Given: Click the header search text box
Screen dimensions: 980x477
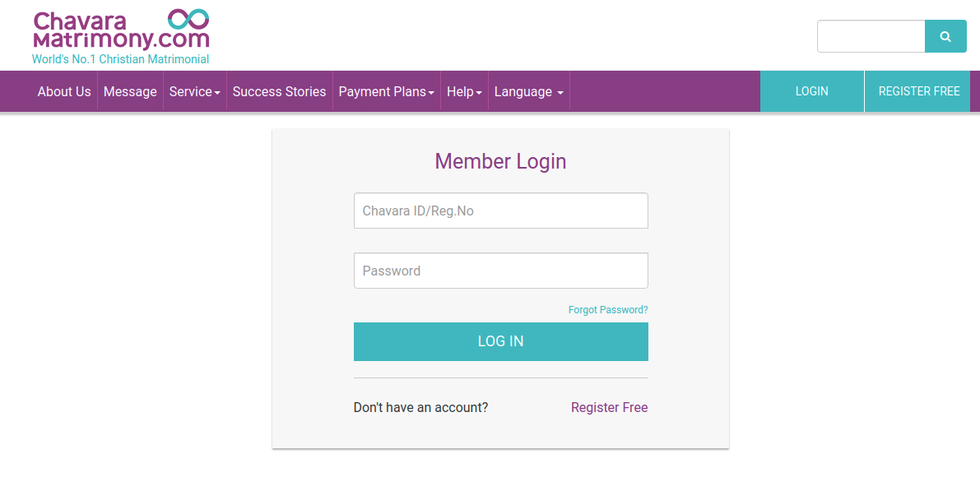Looking at the screenshot, I should 871,36.
